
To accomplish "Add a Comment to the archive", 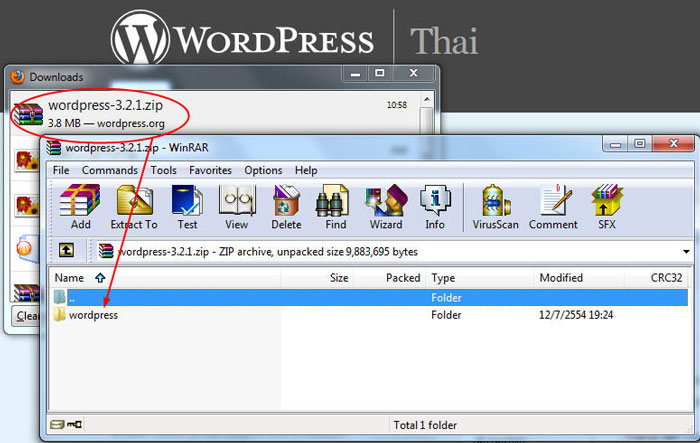I will tap(553, 206).
